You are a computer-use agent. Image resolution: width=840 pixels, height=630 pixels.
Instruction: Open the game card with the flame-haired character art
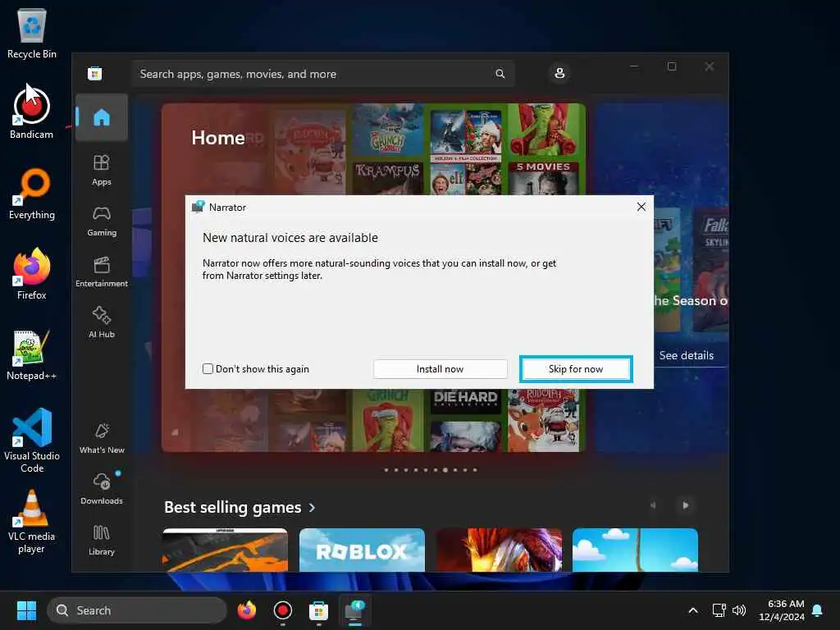click(x=499, y=550)
